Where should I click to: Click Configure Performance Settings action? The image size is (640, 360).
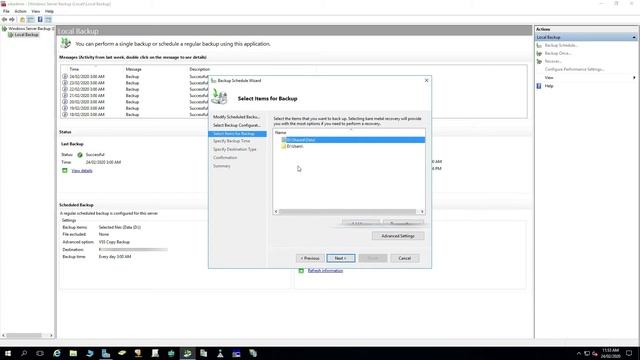pyautogui.click(x=574, y=69)
